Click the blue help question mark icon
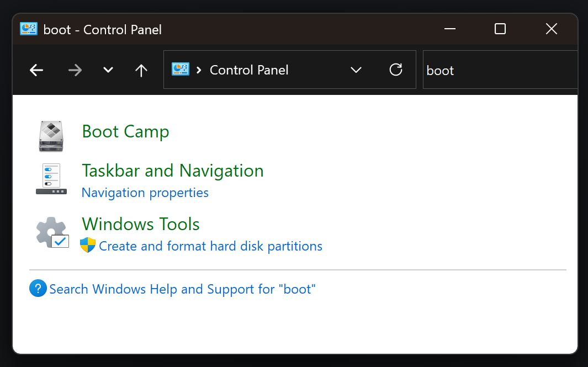Image resolution: width=588 pixels, height=367 pixels. (x=38, y=289)
